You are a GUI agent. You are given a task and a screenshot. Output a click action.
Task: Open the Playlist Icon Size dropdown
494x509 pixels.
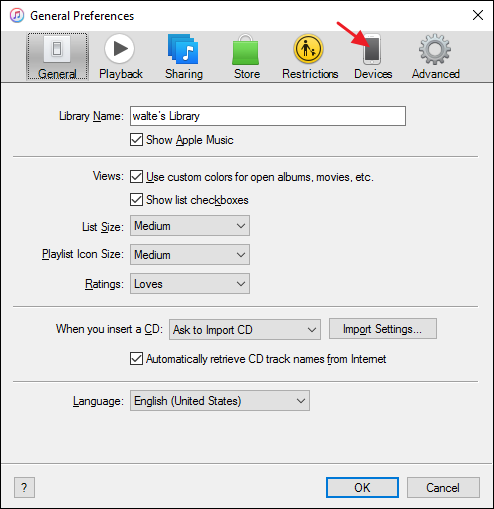190,255
